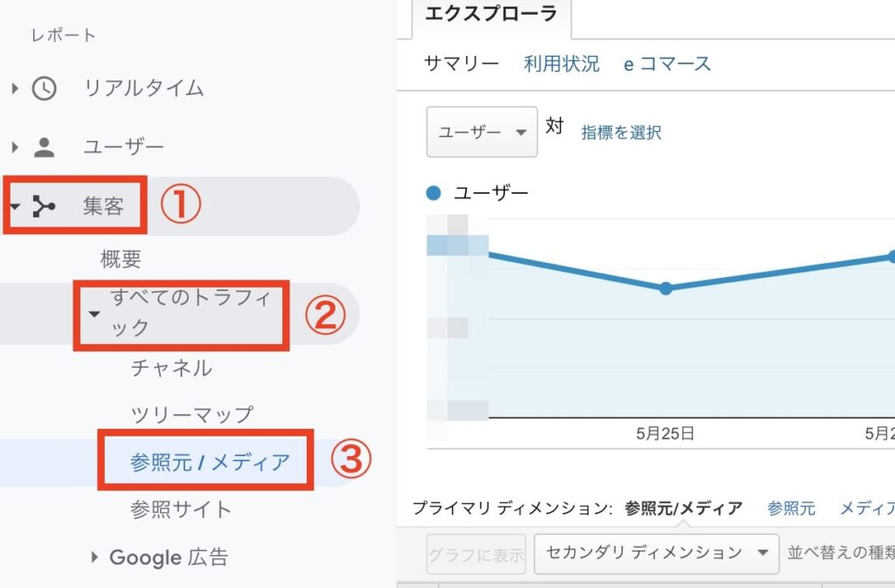The image size is (895, 588).
Task: Collapse the すべてのトラフィック submenu arrow
Action: (94, 314)
